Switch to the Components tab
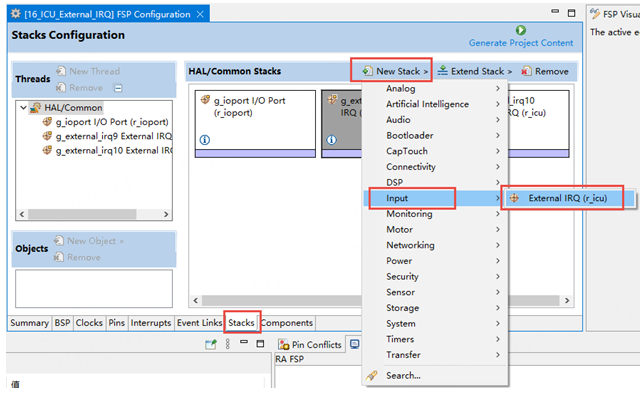 [287, 323]
